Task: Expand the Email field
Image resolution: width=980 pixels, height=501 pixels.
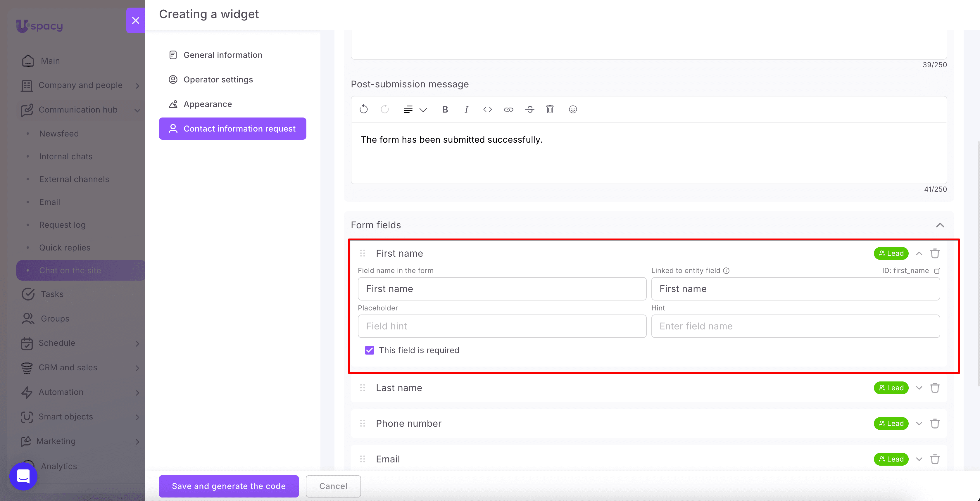Action: 919,459
